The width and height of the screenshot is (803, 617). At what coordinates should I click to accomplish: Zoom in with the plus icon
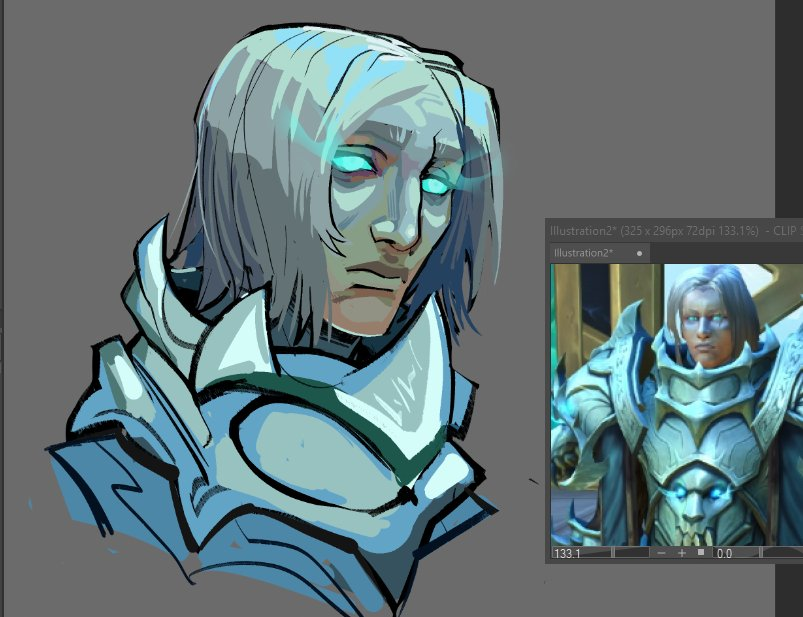click(682, 553)
